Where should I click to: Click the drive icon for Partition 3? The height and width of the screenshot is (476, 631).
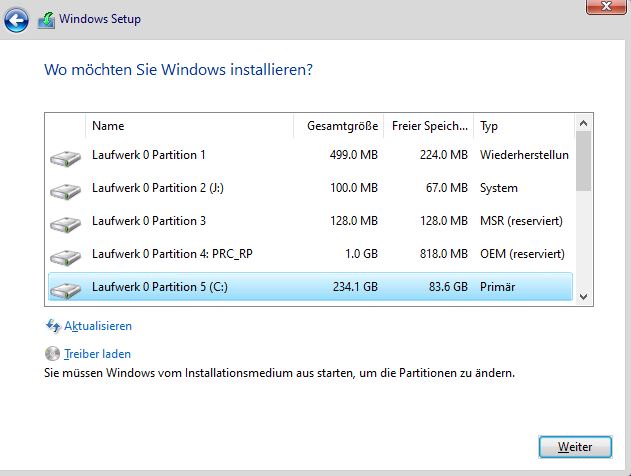(66, 224)
